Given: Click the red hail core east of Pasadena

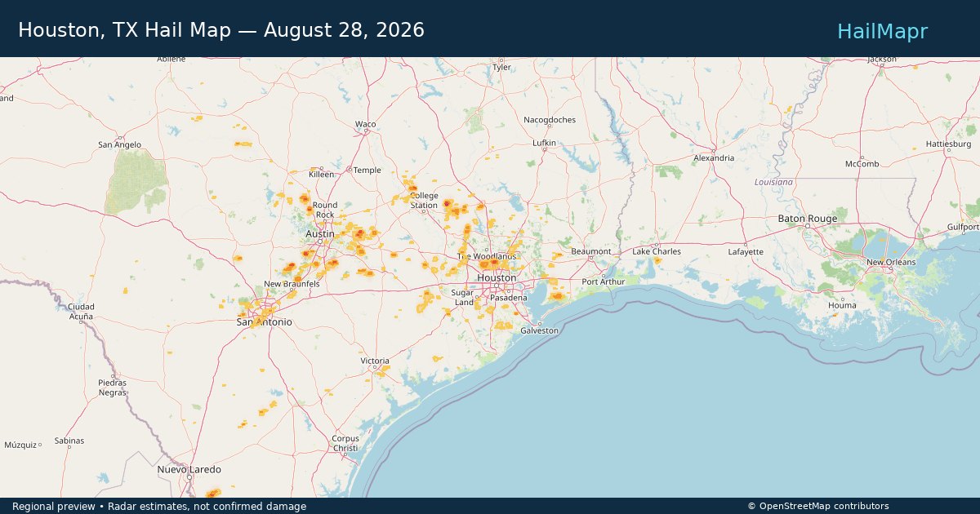Looking at the screenshot, I should pyautogui.click(x=558, y=296).
